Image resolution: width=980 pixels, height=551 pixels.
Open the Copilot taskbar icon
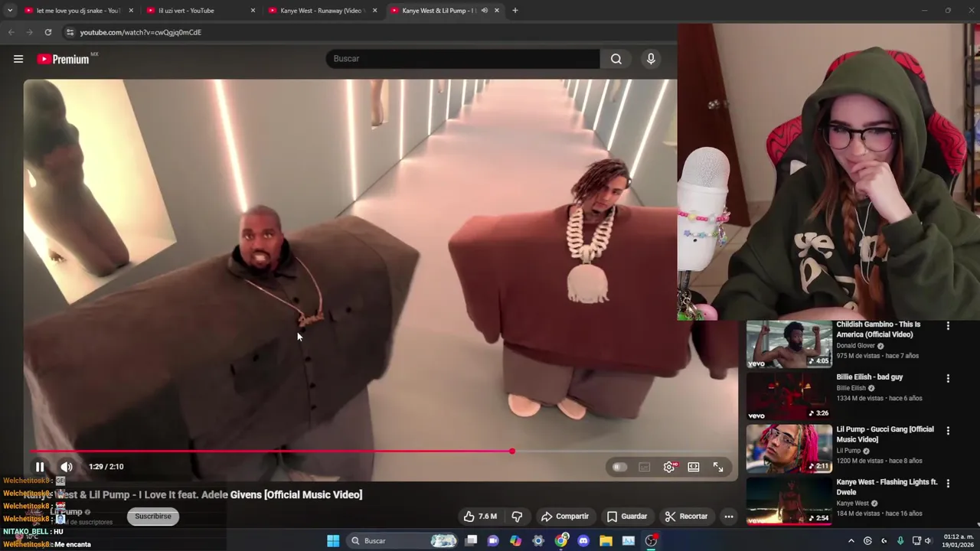(516, 541)
